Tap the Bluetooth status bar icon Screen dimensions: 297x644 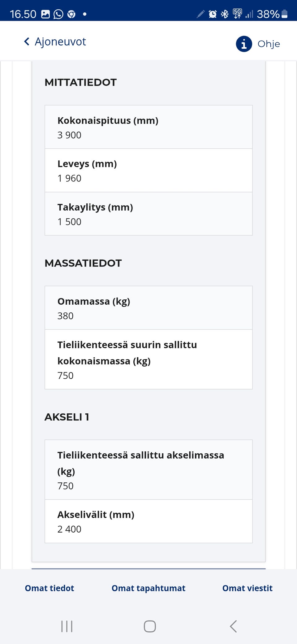(x=225, y=14)
